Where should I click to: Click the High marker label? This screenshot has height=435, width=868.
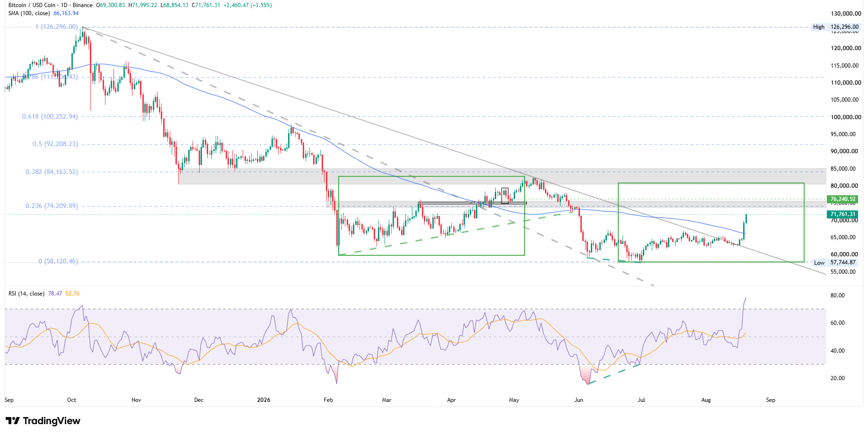pos(819,27)
